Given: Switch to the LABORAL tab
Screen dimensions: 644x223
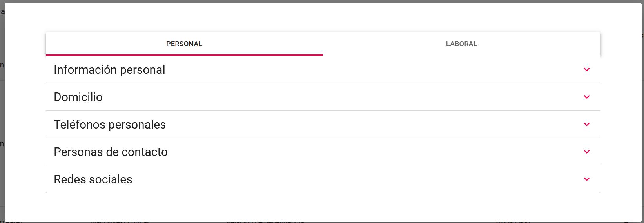Looking at the screenshot, I should pos(461,44).
